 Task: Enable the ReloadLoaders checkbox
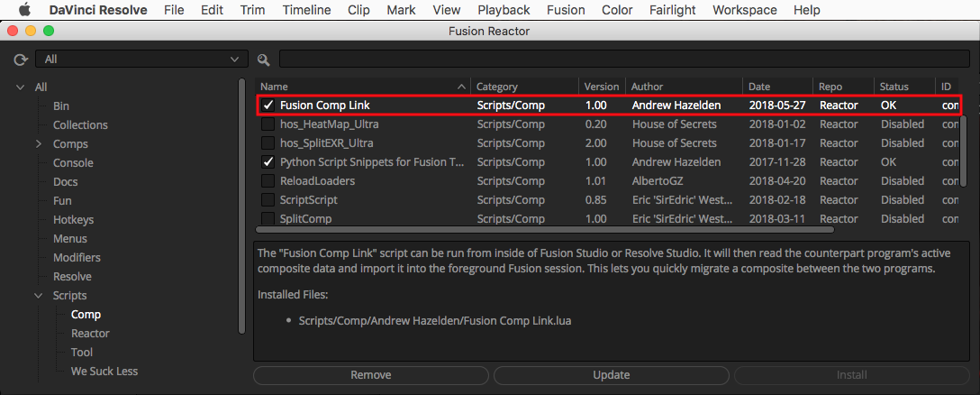pyautogui.click(x=268, y=181)
